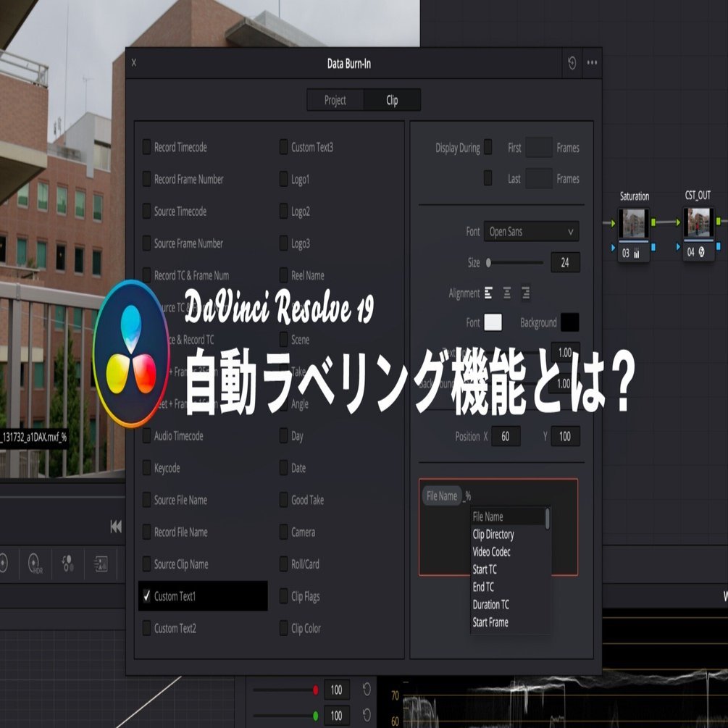Viewport: 728px width, 728px height.
Task: Open the Open Sans font dropdown
Action: [531, 231]
